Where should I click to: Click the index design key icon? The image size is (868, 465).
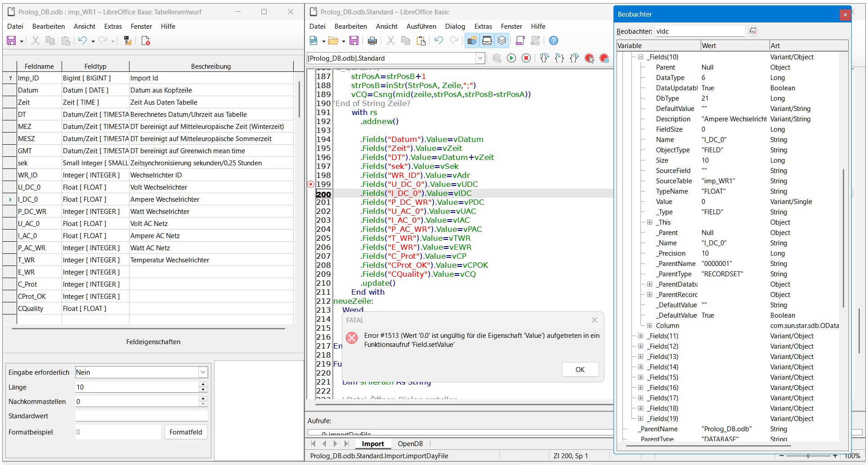coord(128,41)
